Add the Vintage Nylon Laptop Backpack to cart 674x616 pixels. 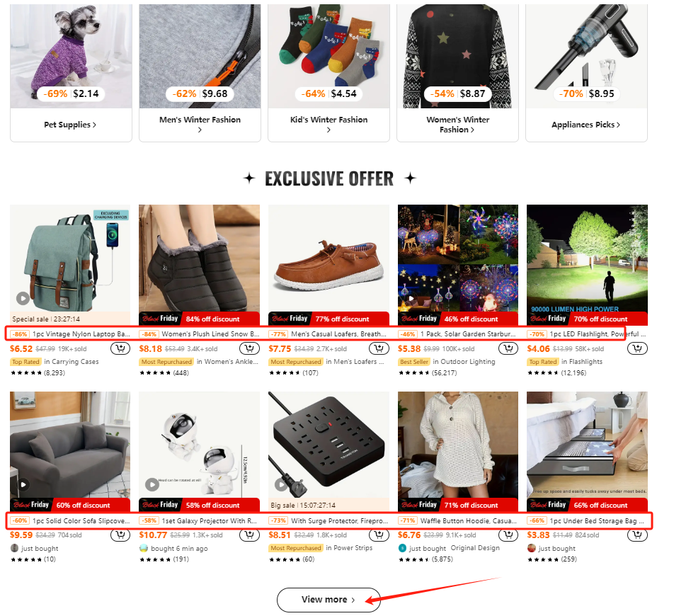[120, 348]
